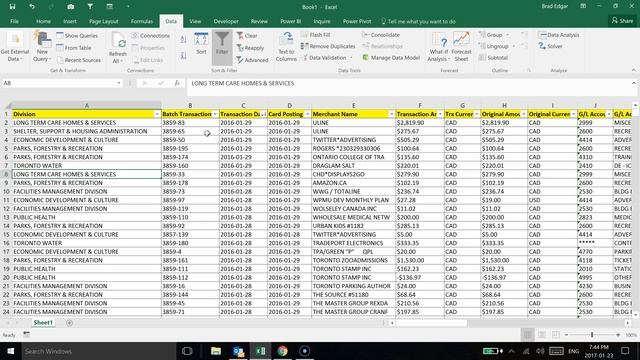Image resolution: width=640 pixels, height=360 pixels.
Task: Open the File tab
Action: coord(14,21)
